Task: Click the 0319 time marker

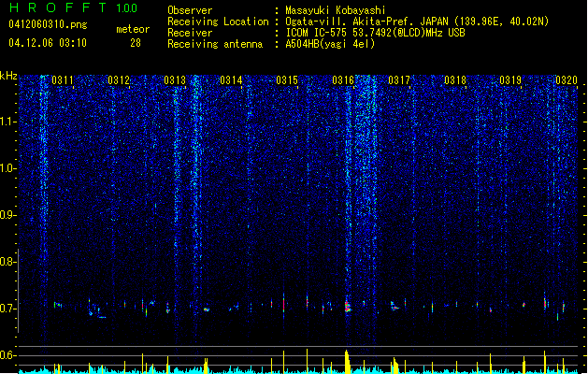Action: click(510, 79)
